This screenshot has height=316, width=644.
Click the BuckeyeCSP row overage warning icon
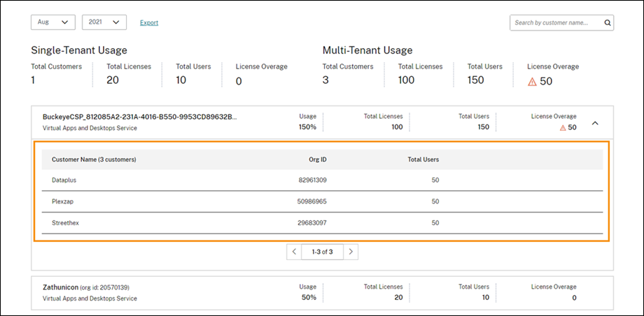click(563, 127)
